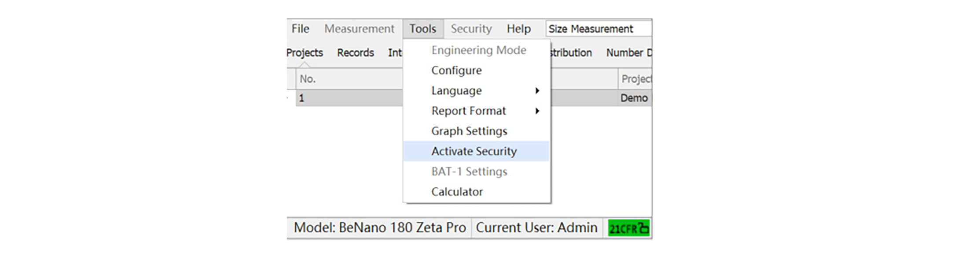The height and width of the screenshot is (268, 980).
Task: Switch to the Records tab
Action: (356, 53)
